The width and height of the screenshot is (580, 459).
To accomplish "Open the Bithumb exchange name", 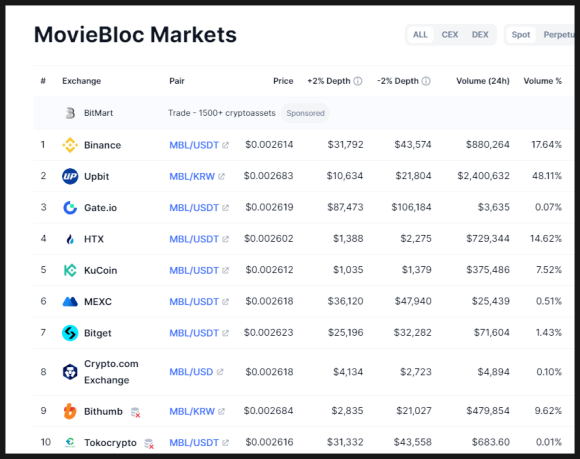I will click(103, 411).
